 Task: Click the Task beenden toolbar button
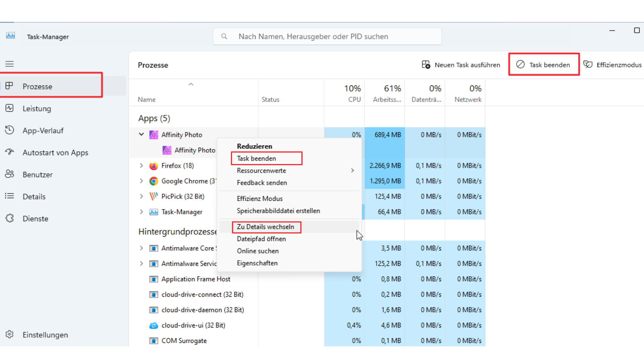[543, 65]
